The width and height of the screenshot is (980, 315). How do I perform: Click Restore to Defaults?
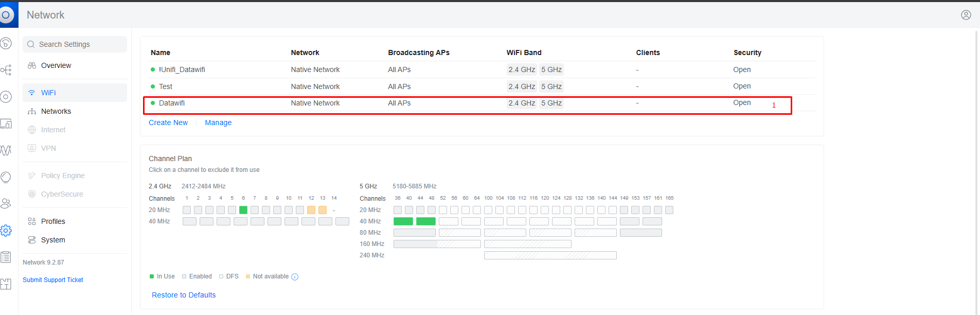184,295
